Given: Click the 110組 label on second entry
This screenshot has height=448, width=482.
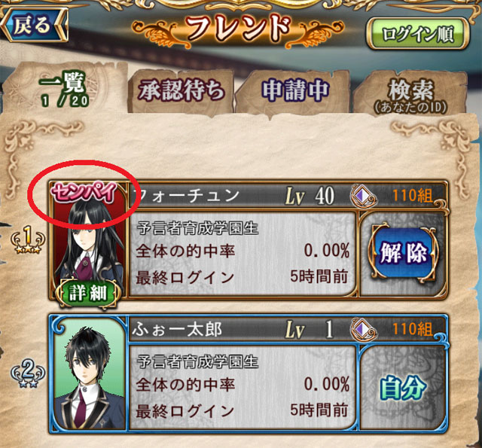Looking at the screenshot, I should coord(413,329).
